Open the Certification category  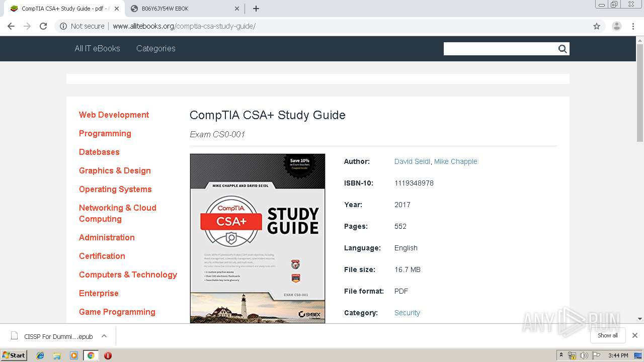[102, 256]
